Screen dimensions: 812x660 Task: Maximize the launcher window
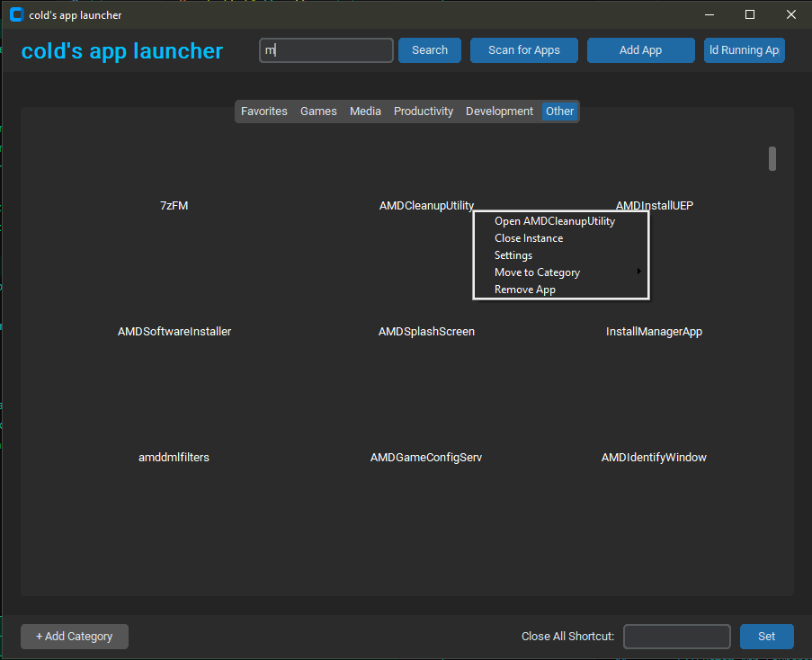(x=750, y=14)
